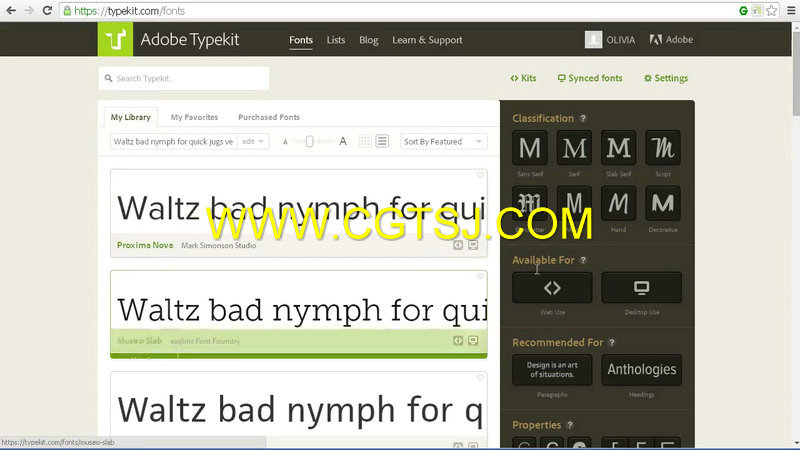Viewport: 800px width, 450px height.
Task: Click the green Typekit logo icon
Action: pyautogui.click(x=115, y=39)
